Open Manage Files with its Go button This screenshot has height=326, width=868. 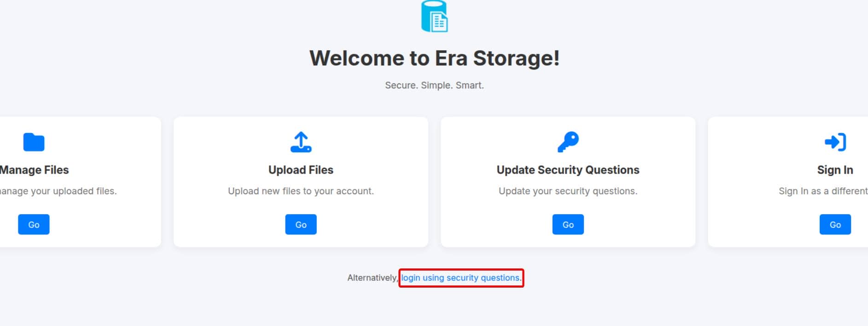pos(34,225)
